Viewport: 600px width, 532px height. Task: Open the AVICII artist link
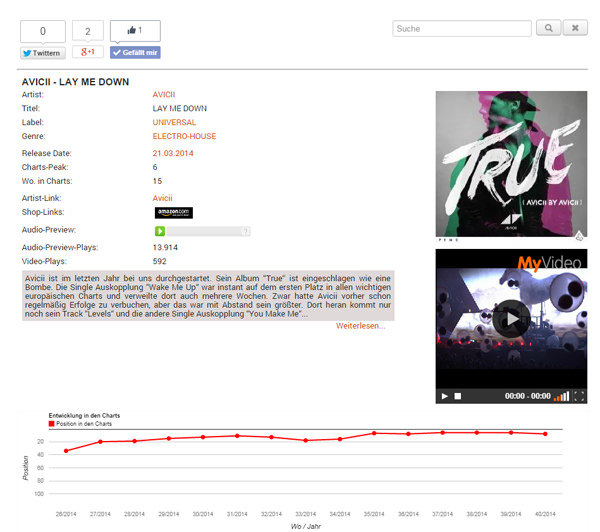tap(164, 95)
